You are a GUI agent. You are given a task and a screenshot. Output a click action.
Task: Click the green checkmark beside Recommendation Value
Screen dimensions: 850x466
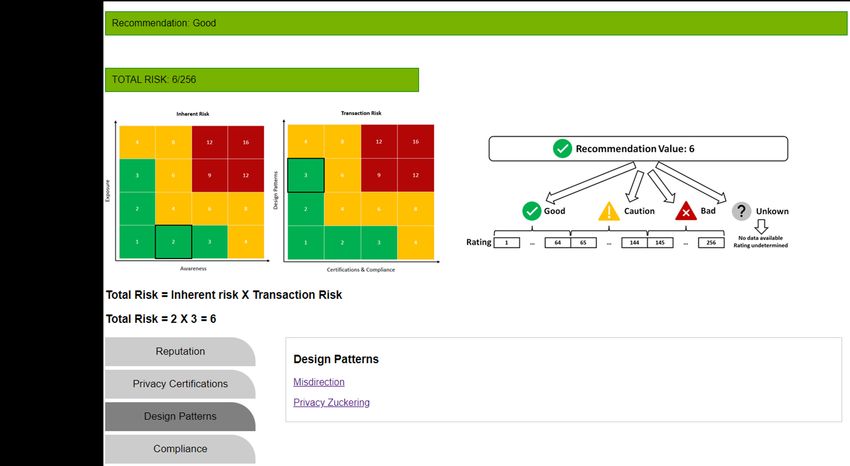pyautogui.click(x=562, y=148)
